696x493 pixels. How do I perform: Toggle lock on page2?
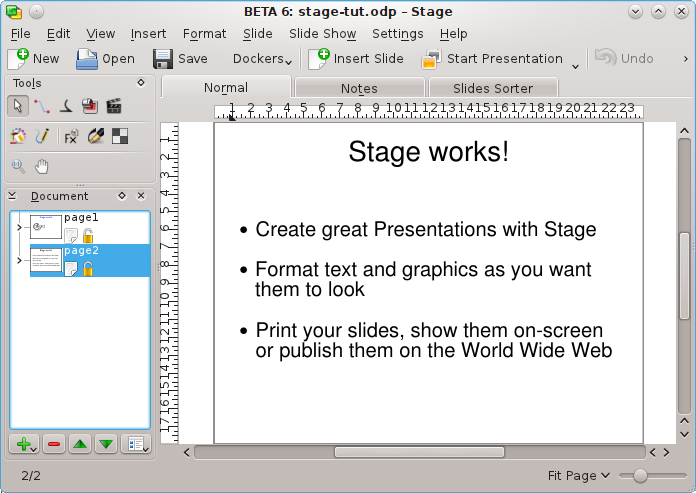[x=88, y=268]
